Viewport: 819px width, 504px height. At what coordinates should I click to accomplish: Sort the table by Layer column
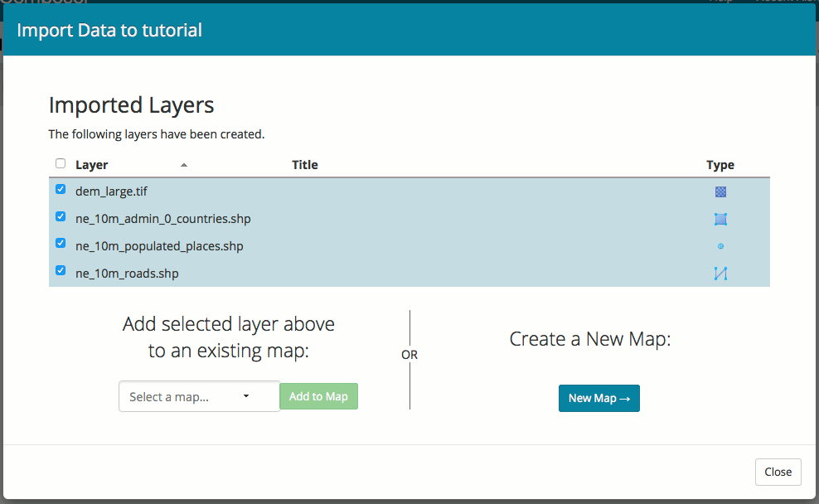(92, 165)
